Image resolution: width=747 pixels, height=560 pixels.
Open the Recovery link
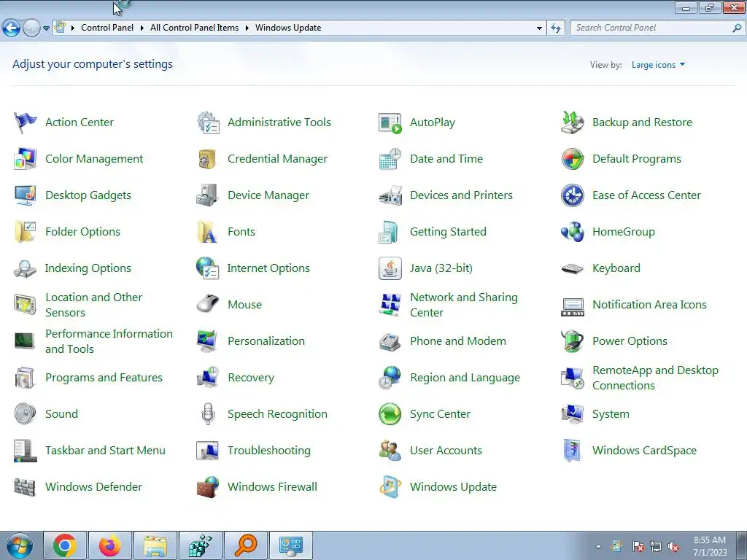251,378
